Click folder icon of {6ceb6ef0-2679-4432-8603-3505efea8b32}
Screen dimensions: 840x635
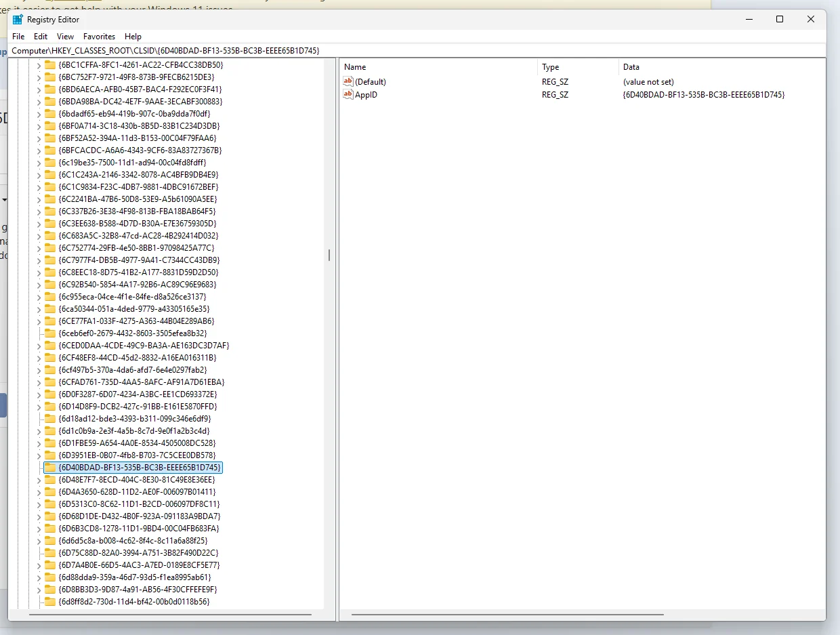[50, 333]
